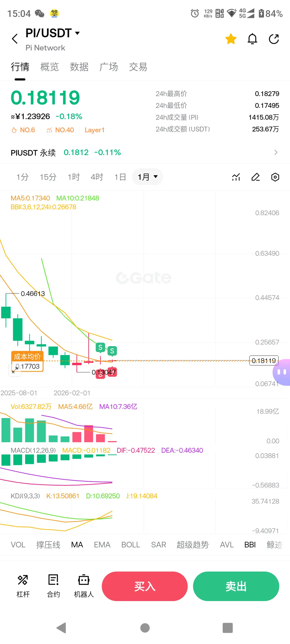Tap the large price 0.18119

[45, 98]
